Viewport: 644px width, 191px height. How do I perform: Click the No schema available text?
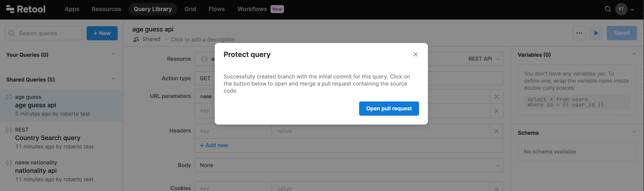[550, 152]
